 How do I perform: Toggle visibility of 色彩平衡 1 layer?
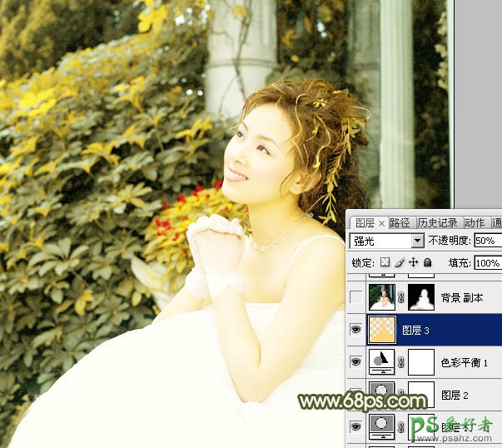coord(356,362)
